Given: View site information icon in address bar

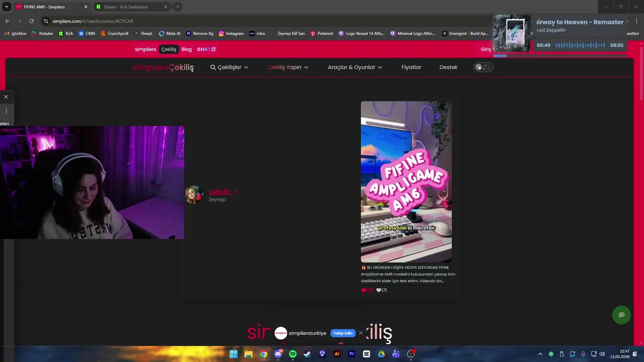Looking at the screenshot, I should 46,21.
